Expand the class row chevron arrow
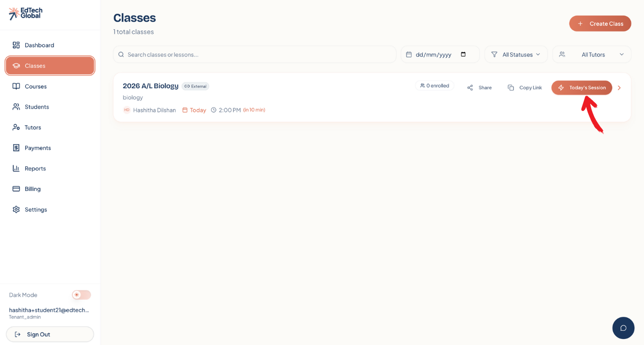This screenshot has width=644, height=345. click(x=619, y=88)
